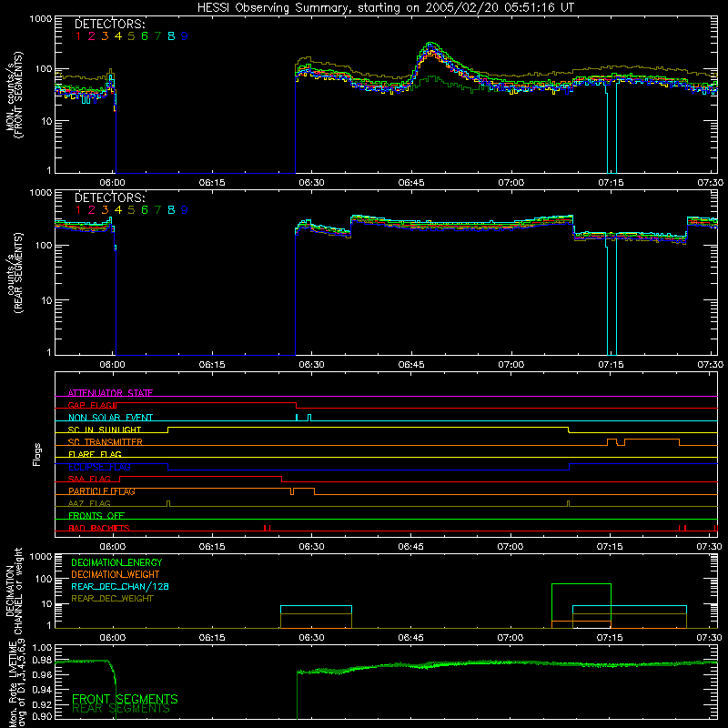
Task: Click green detector '6' in front segments legend
Action: pos(145,36)
